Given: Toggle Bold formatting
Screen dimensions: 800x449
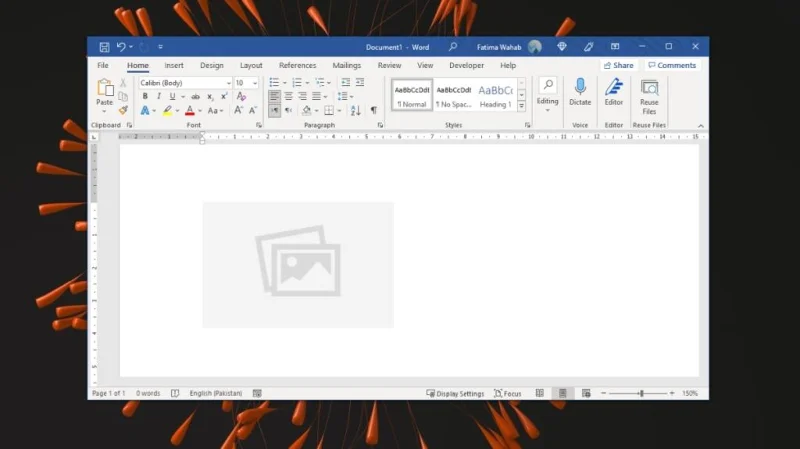Looking at the screenshot, I should (x=145, y=96).
